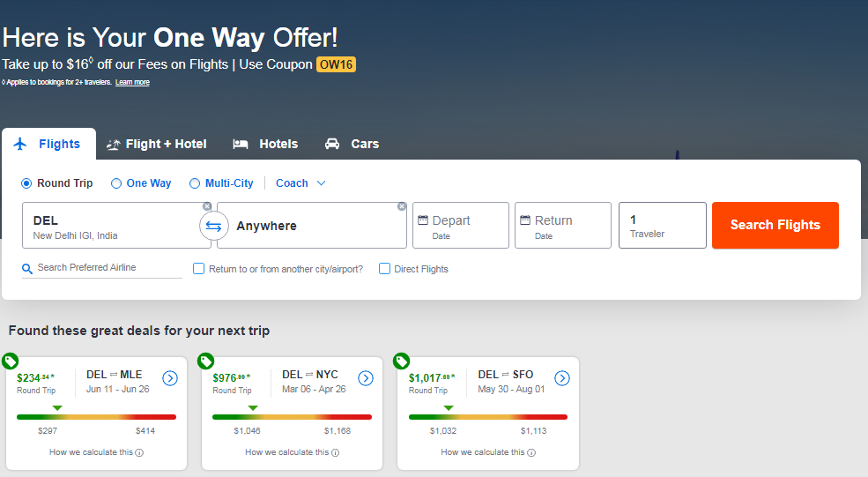
Task: Open the Learn more link
Action: (132, 82)
